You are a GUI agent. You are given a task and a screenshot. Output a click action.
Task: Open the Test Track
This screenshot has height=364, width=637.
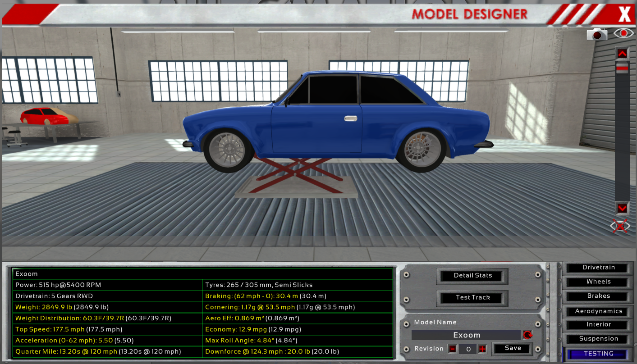point(472,297)
